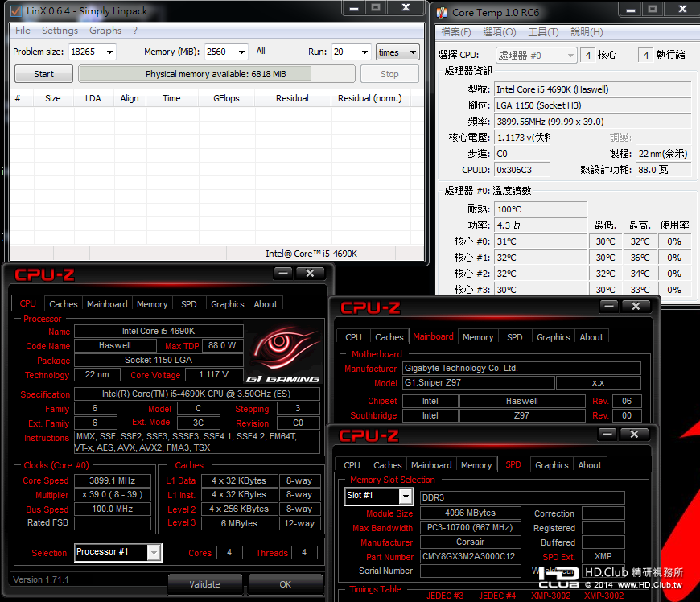Click the LinX app icon in title bar
Viewport: 700px width, 602px height.
tap(15, 11)
